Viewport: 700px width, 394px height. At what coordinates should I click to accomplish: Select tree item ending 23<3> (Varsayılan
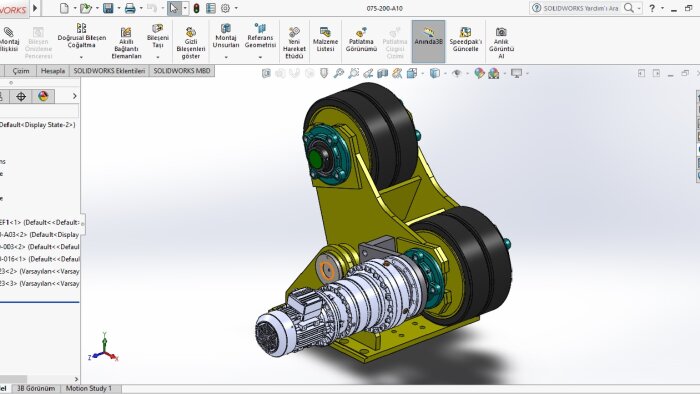pos(39,283)
